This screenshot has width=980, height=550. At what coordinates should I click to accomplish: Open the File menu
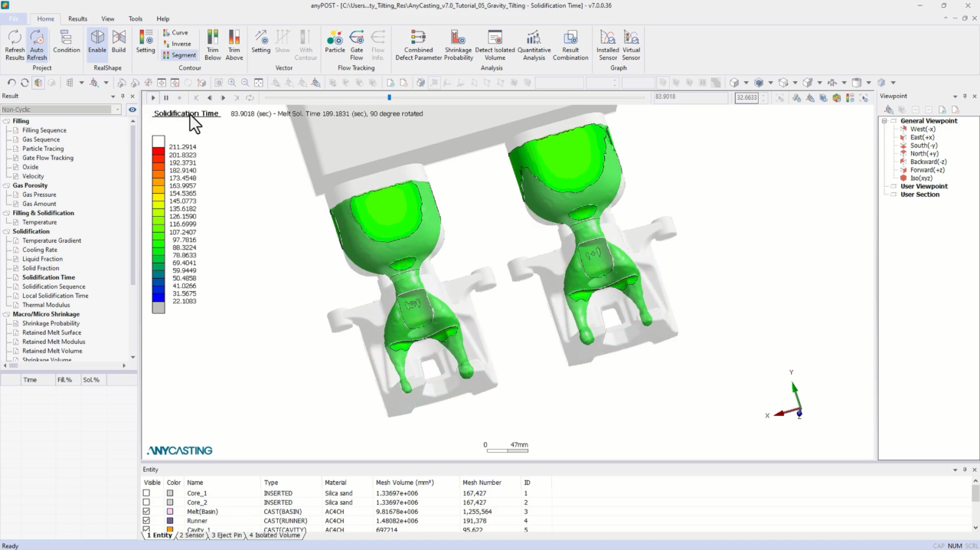13,18
